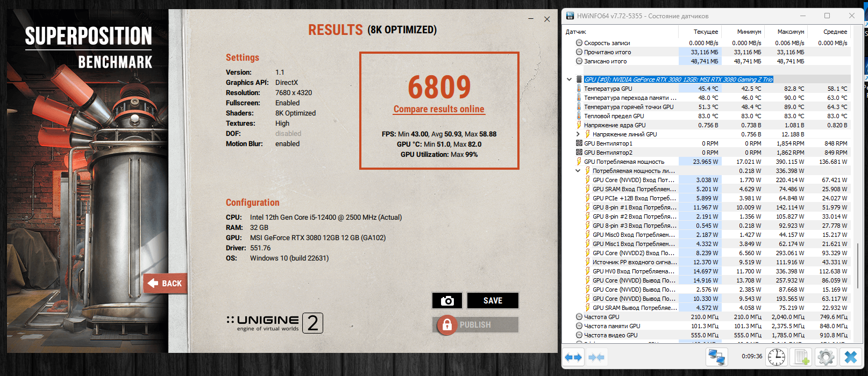Select the GPU Core (NVVDD2) Вход row
Viewport: 868px width, 376px height.
point(706,253)
